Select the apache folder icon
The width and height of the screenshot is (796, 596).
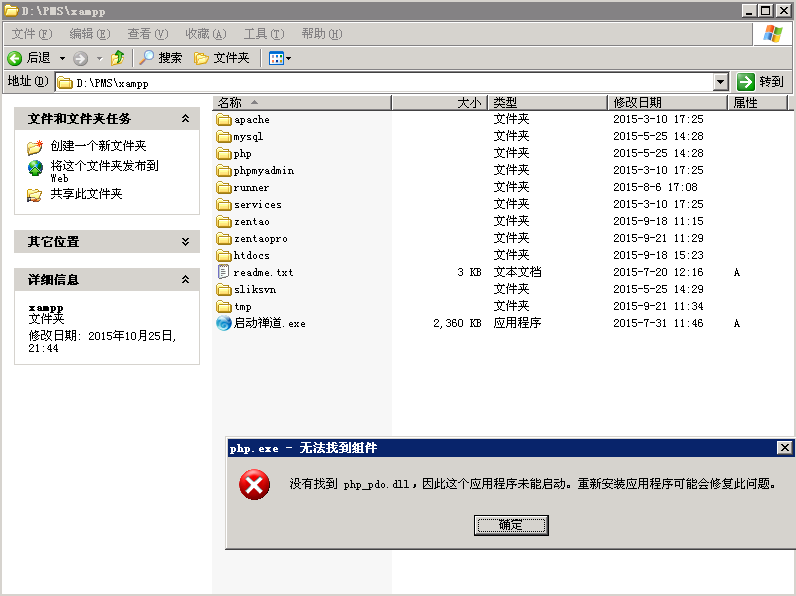click(x=224, y=120)
